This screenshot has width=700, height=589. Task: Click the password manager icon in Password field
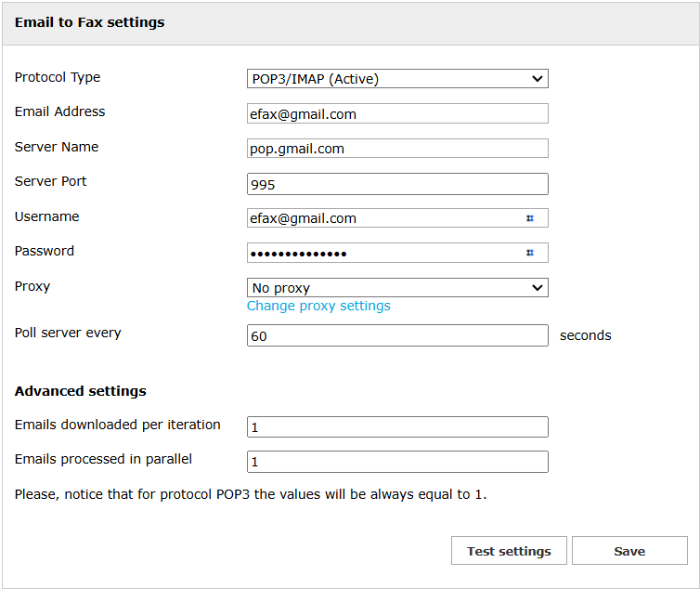pos(530,253)
